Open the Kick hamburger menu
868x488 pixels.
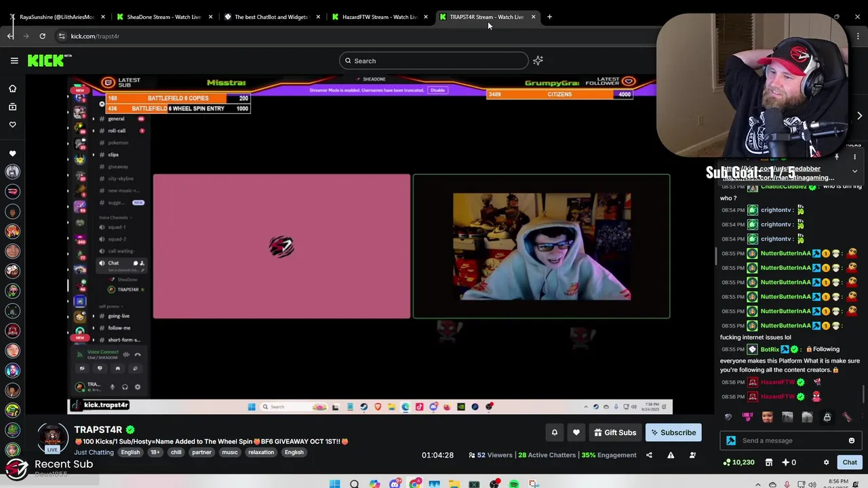coord(14,61)
